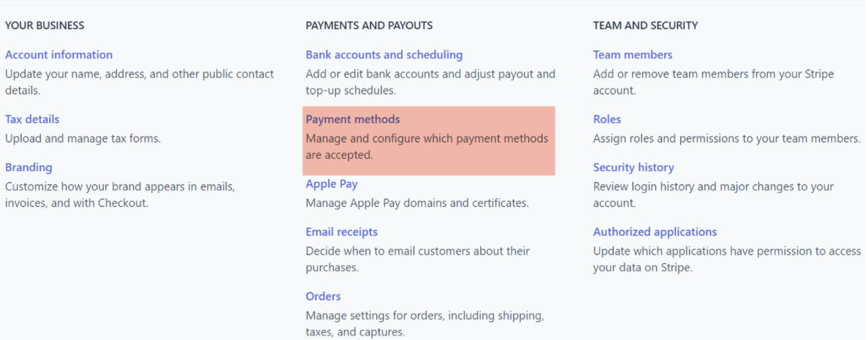
Task: Click the 'Assign roles and permissions' description
Action: pos(726,138)
